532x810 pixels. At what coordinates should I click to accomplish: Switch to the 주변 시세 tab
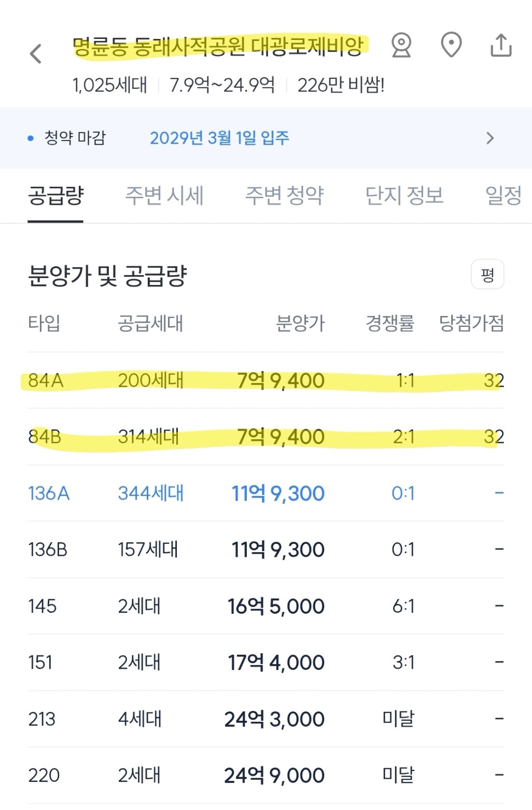(x=164, y=196)
